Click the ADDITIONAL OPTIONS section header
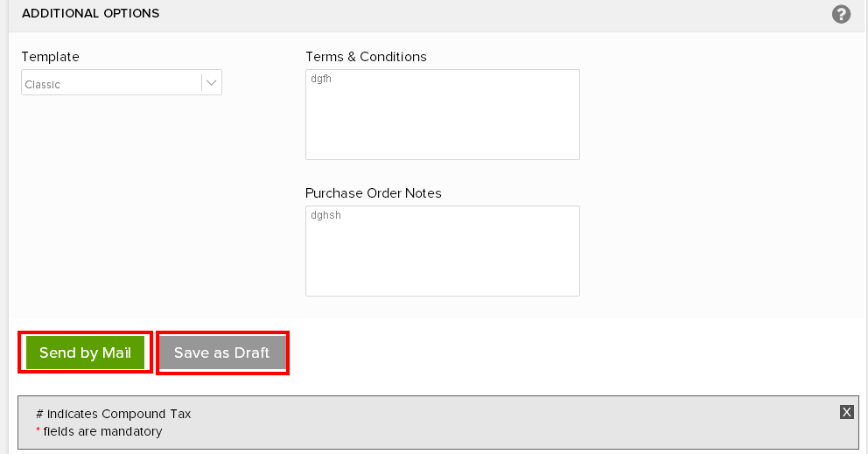 coord(91,13)
